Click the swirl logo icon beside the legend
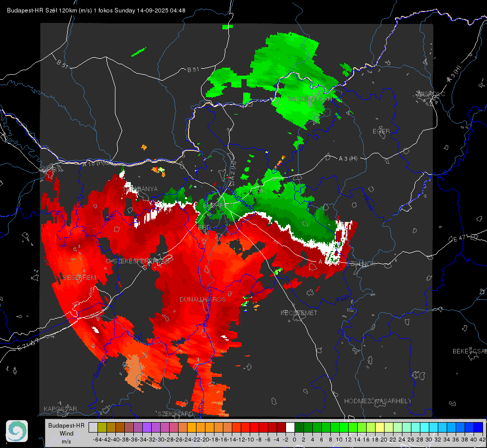 click(17, 431)
